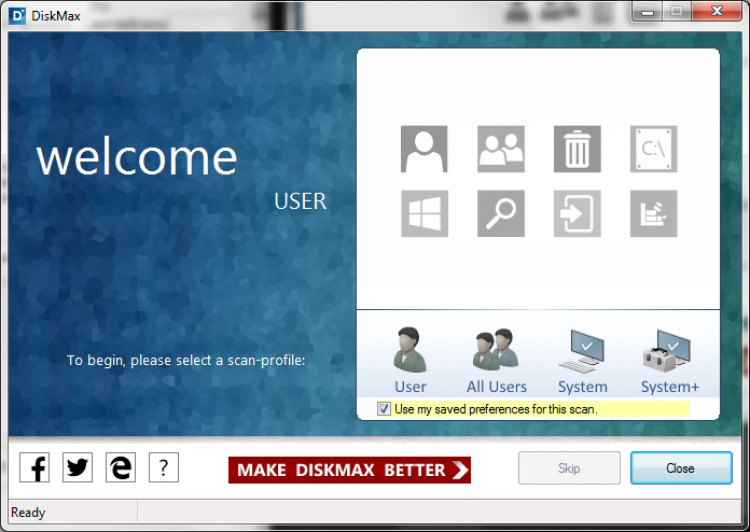Click the magnifying glass tile icon

(501, 213)
